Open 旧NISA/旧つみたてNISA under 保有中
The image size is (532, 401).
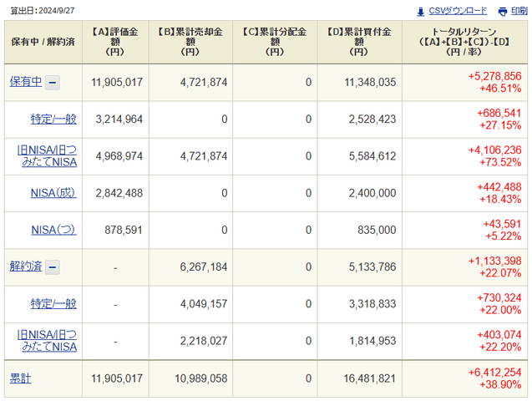[47, 155]
